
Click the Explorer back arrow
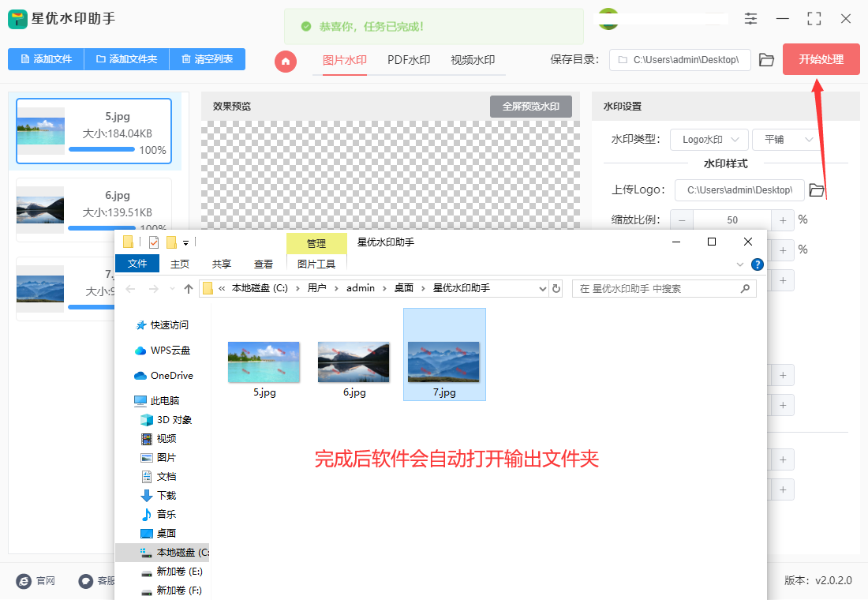(131, 289)
